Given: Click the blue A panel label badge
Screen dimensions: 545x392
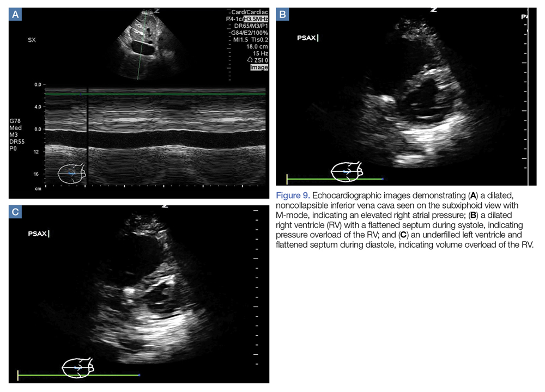Looking at the screenshot, I should (16, 15).
